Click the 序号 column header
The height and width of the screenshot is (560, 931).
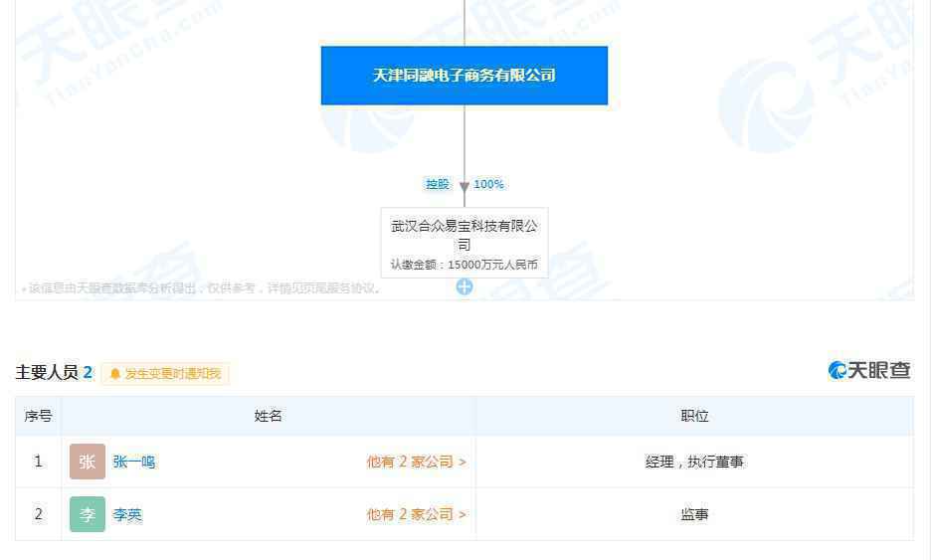click(x=38, y=416)
